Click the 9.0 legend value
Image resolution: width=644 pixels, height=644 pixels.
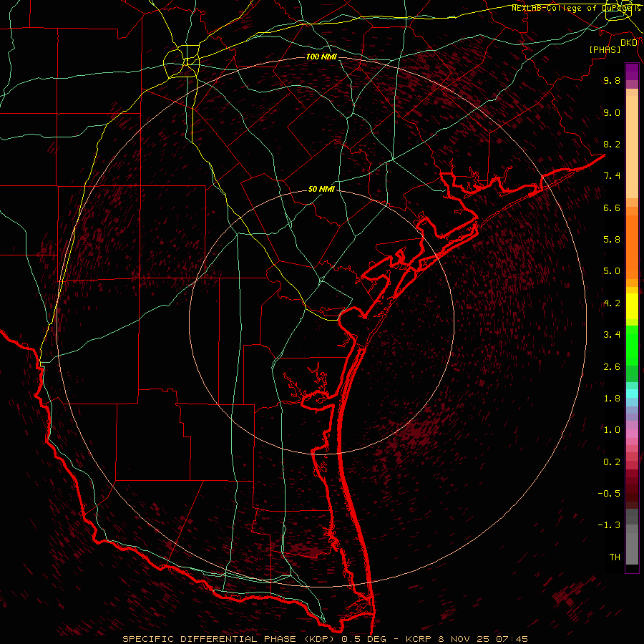coord(612,112)
